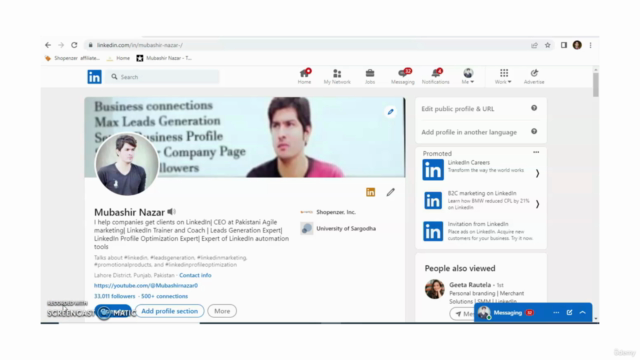This screenshot has width=640, height=360.
Task: Edit the cover banner with the pencil icon
Action: point(391,111)
